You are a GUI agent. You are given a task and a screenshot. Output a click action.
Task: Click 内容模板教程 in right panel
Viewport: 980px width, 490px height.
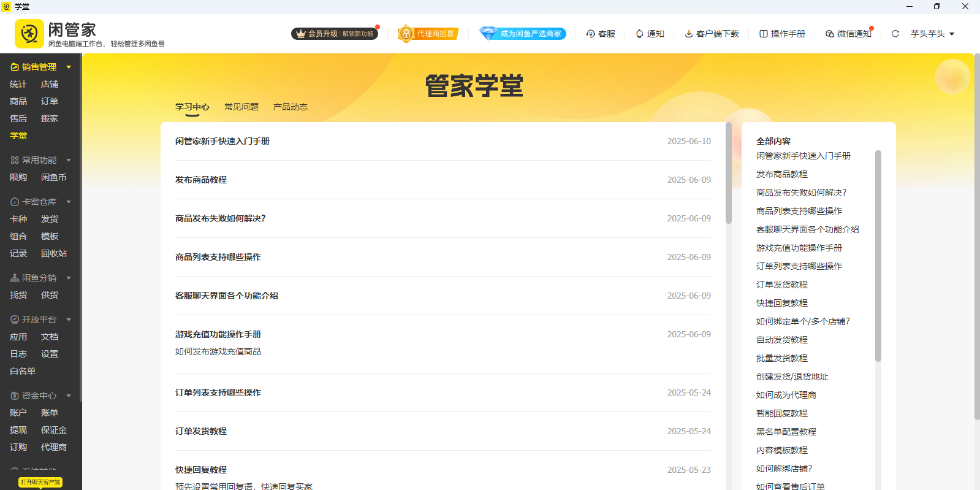tap(782, 450)
